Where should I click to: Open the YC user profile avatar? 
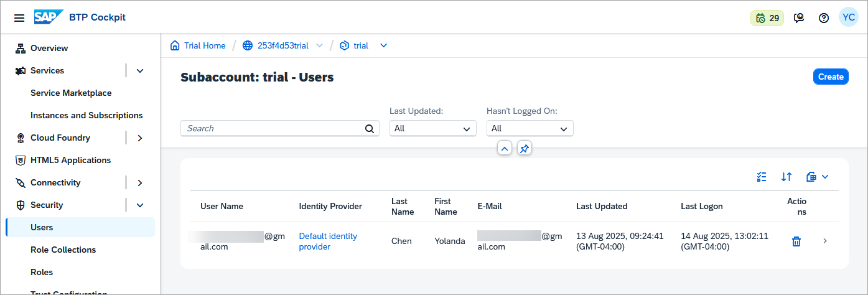[848, 17]
